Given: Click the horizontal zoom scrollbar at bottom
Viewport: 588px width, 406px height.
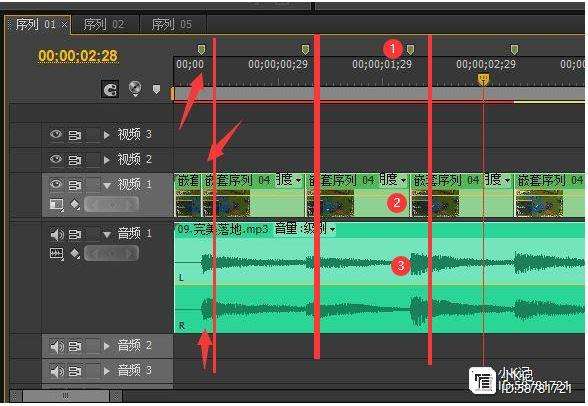Looking at the screenshot, I should tap(66, 396).
